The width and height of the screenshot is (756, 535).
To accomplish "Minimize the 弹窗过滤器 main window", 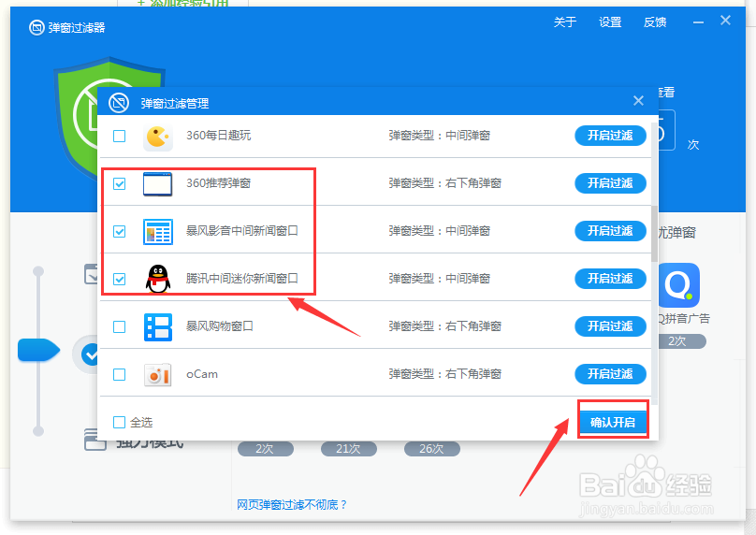I will [x=698, y=22].
